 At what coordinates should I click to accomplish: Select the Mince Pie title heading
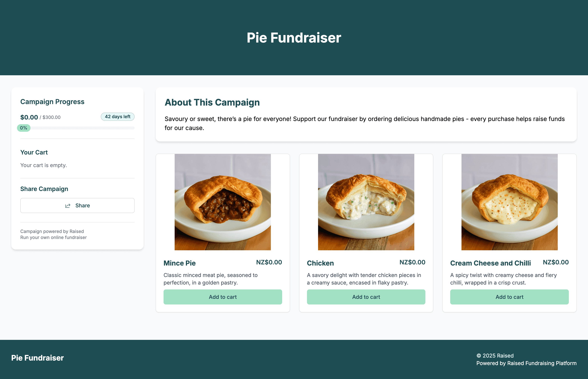point(180,263)
